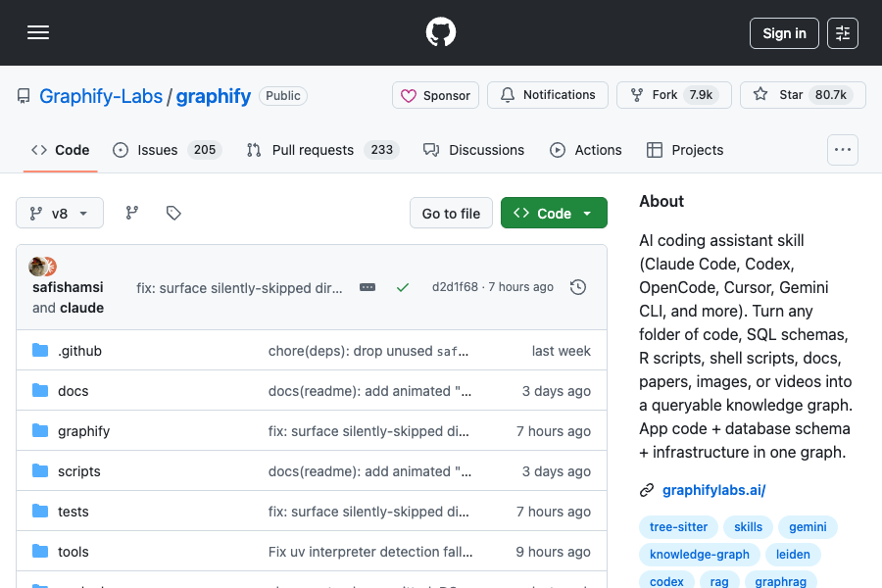Click the scripts row folder icon
This screenshot has height=588, width=882.
(x=40, y=470)
